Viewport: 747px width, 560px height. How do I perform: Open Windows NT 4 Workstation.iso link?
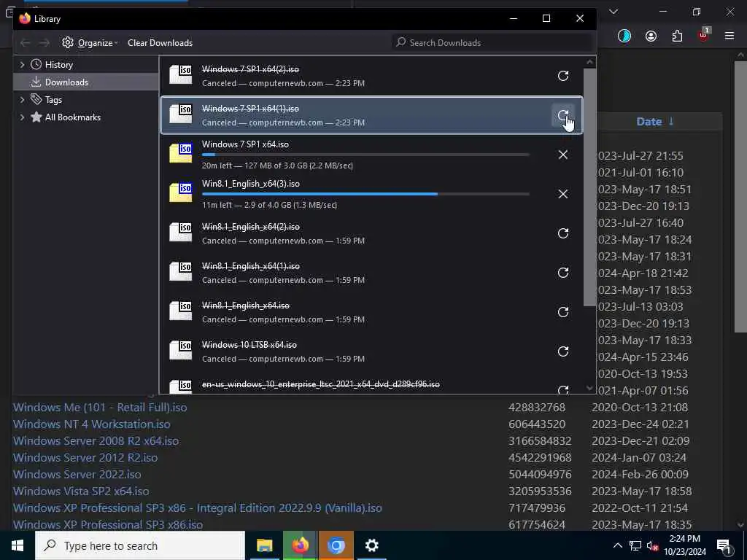coord(91,424)
